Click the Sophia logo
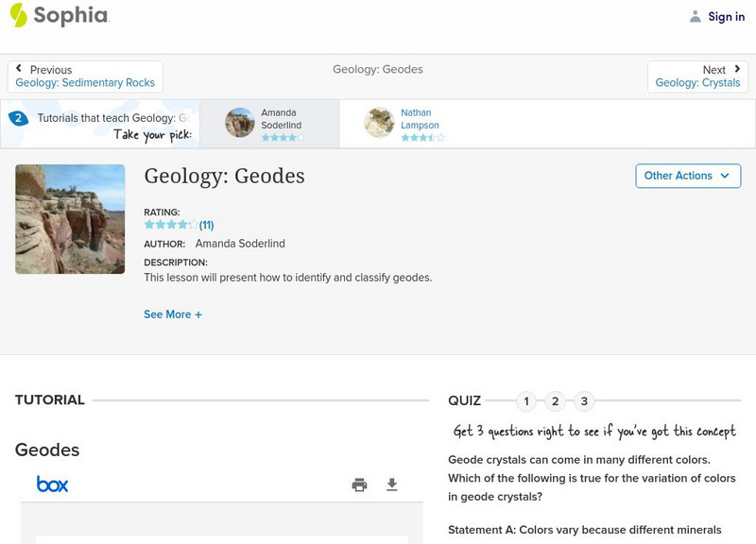 [60, 15]
